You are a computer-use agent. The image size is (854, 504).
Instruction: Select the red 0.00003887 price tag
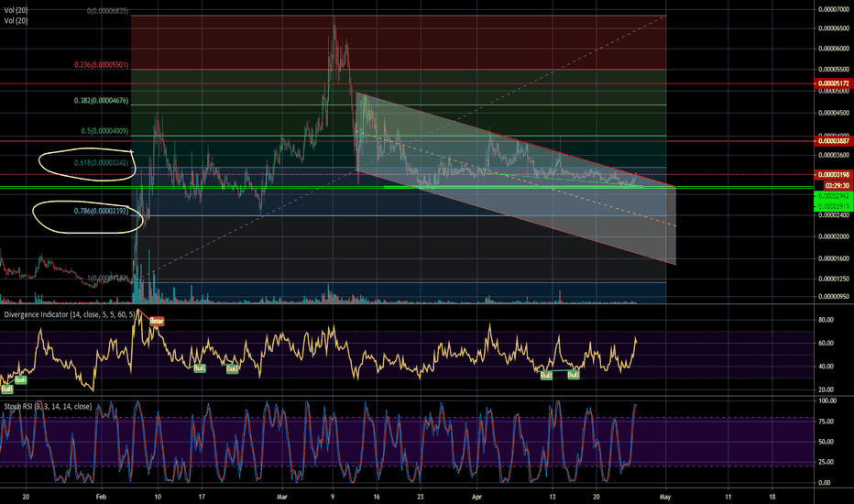(x=832, y=141)
